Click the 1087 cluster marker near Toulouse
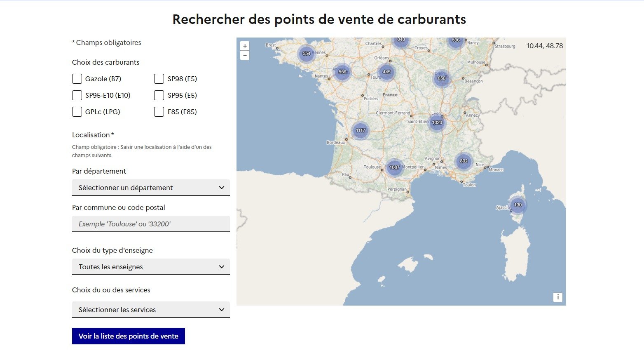The width and height of the screenshot is (644, 353). (394, 167)
